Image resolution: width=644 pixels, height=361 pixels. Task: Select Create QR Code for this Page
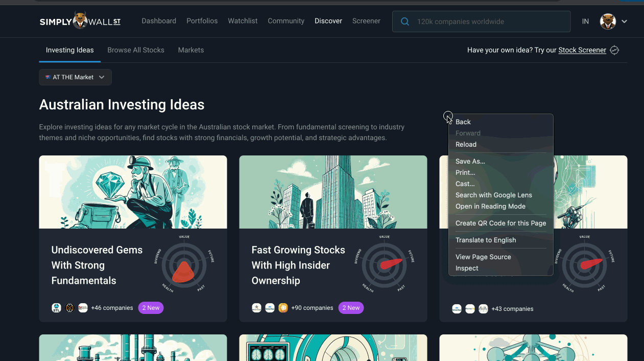(x=501, y=223)
